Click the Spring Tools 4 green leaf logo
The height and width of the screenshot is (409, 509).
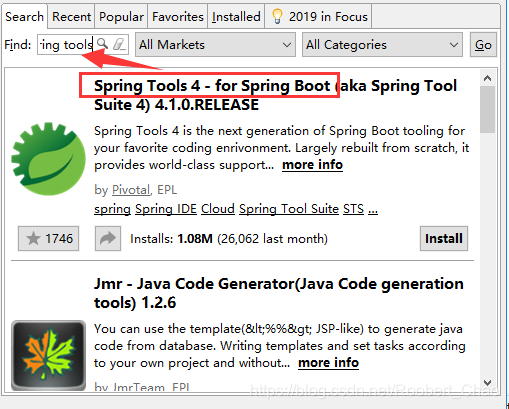48,159
